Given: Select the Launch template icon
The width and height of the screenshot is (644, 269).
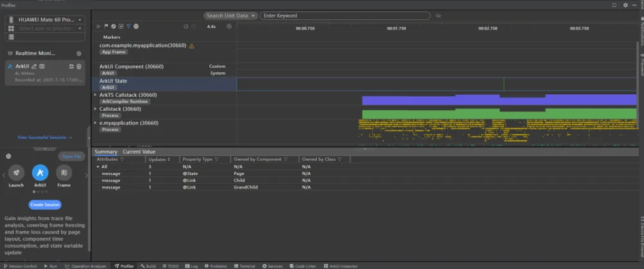Looking at the screenshot, I should coord(16,172).
